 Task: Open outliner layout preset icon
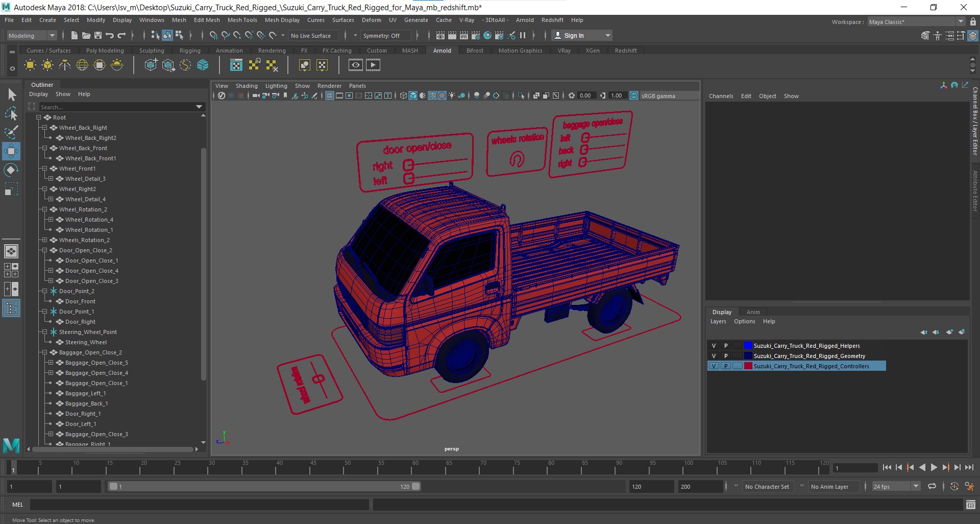click(x=11, y=308)
